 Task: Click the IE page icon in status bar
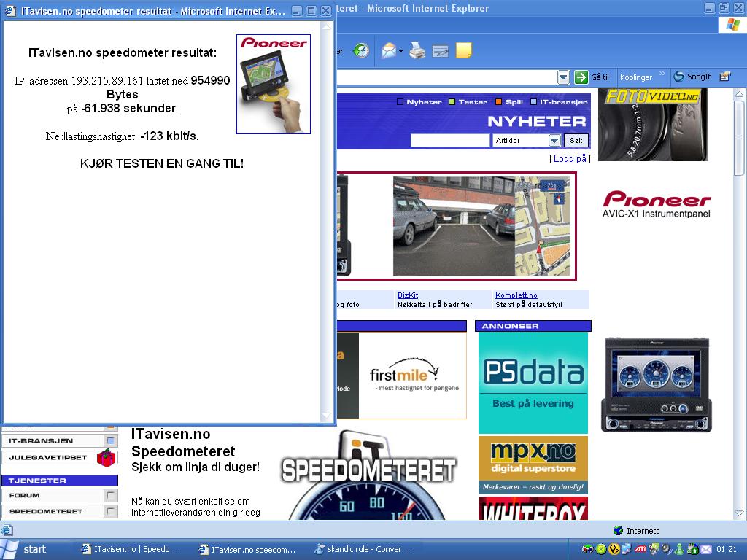(7, 530)
